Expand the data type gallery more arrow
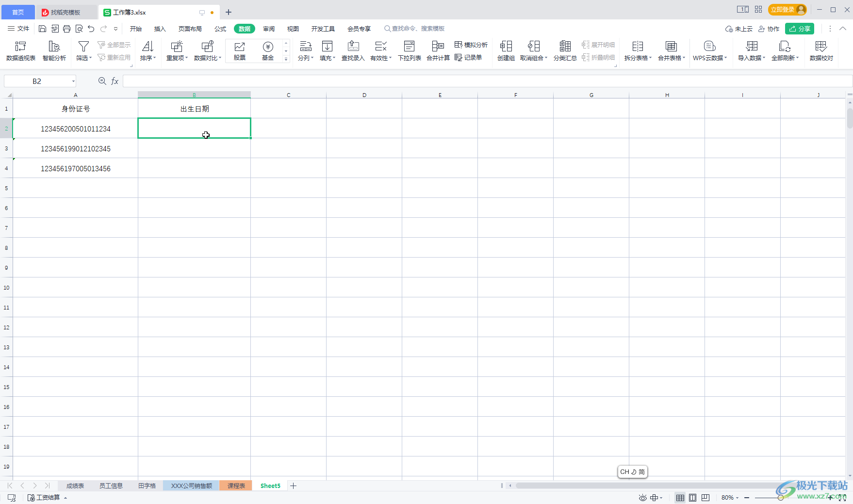 click(x=286, y=59)
